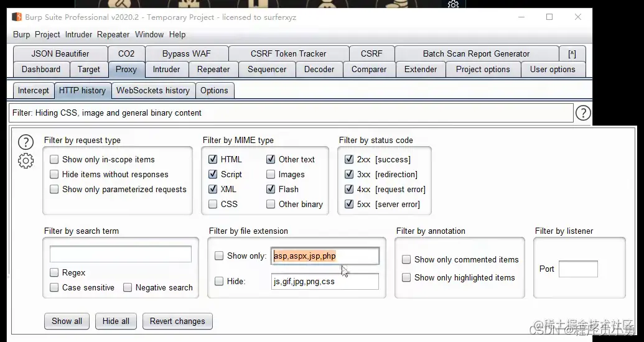Switch to JSON Beautifier tab
Viewport: 644px width, 342px height.
tap(60, 53)
